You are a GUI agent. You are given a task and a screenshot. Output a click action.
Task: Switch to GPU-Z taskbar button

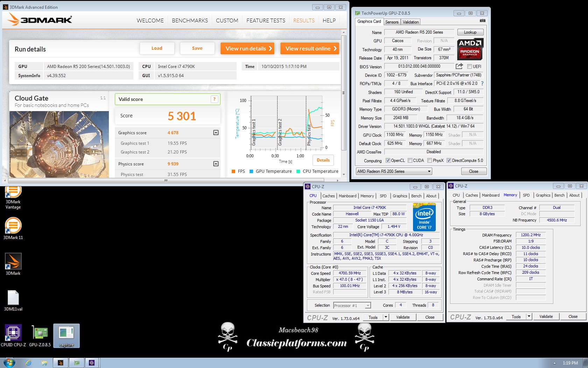pyautogui.click(x=77, y=363)
